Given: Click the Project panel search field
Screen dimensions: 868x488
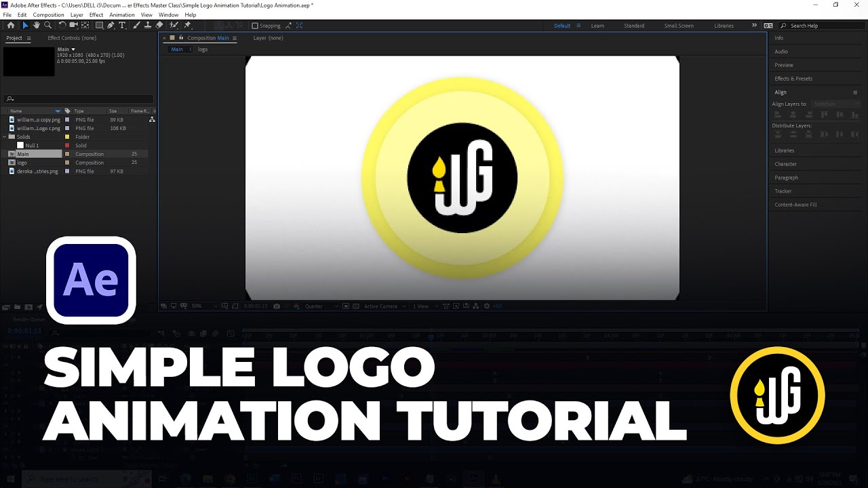Looking at the screenshot, I should coord(78,99).
